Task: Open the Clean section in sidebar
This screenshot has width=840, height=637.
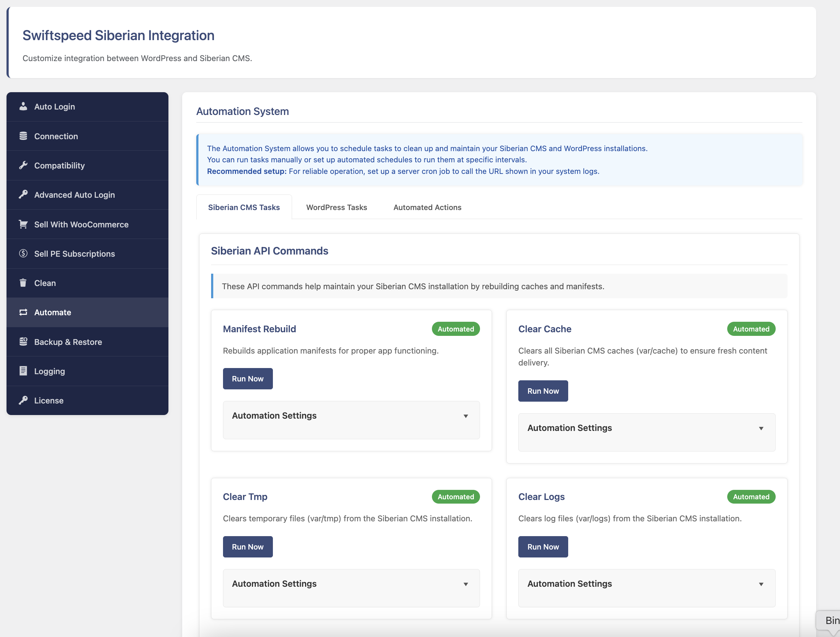Action: pyautogui.click(x=87, y=283)
